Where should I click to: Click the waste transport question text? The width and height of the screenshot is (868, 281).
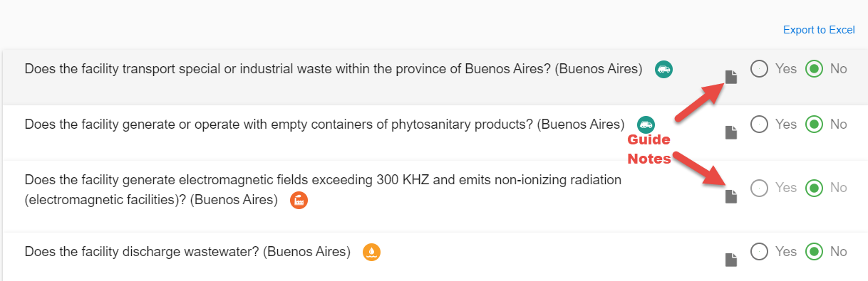334,69
